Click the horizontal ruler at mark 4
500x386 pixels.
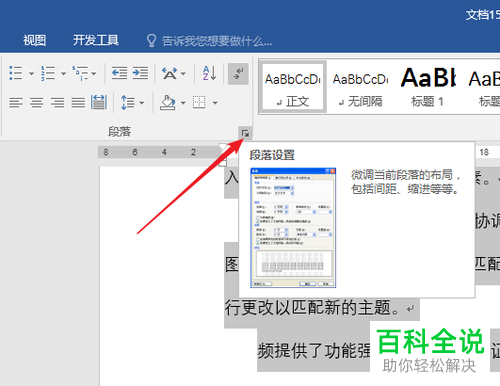point(164,152)
